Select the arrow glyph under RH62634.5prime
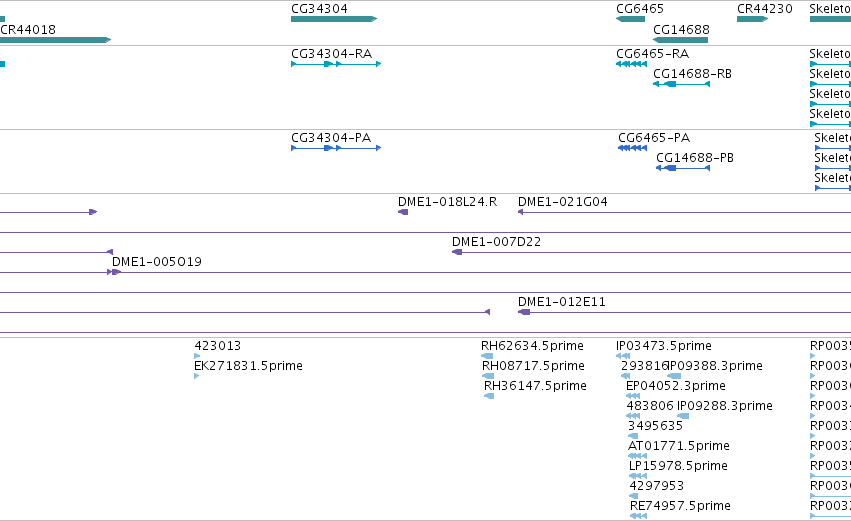 click(487, 356)
